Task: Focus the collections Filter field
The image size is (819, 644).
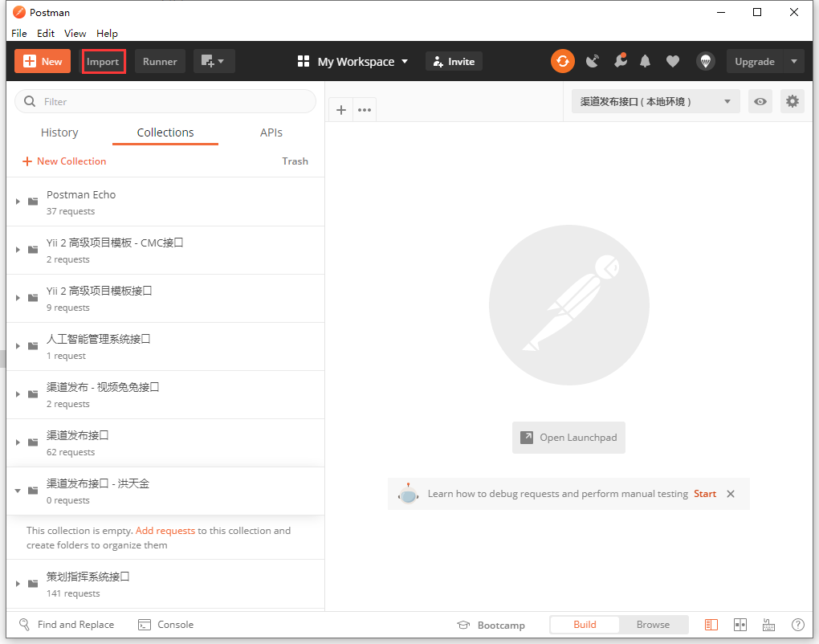Action: click(x=165, y=101)
